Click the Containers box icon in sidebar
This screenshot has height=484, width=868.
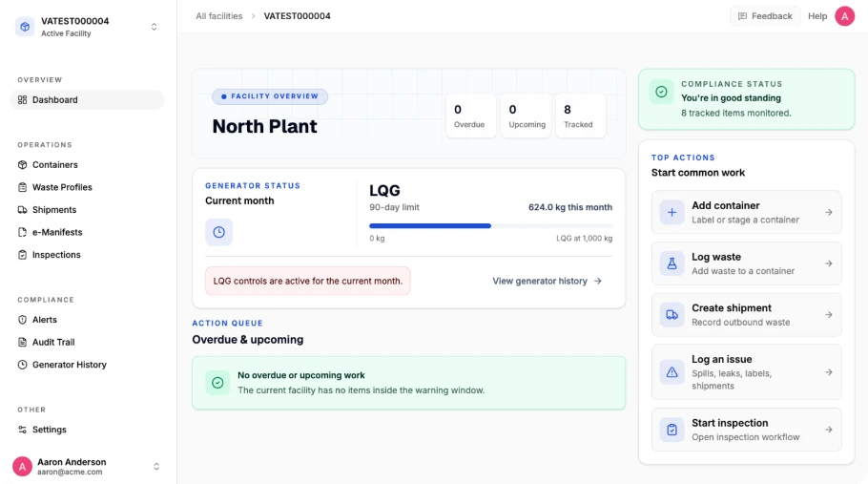click(x=22, y=164)
